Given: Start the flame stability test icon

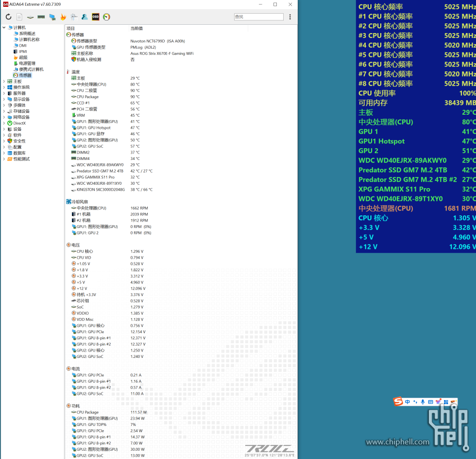Looking at the screenshot, I should point(63,17).
